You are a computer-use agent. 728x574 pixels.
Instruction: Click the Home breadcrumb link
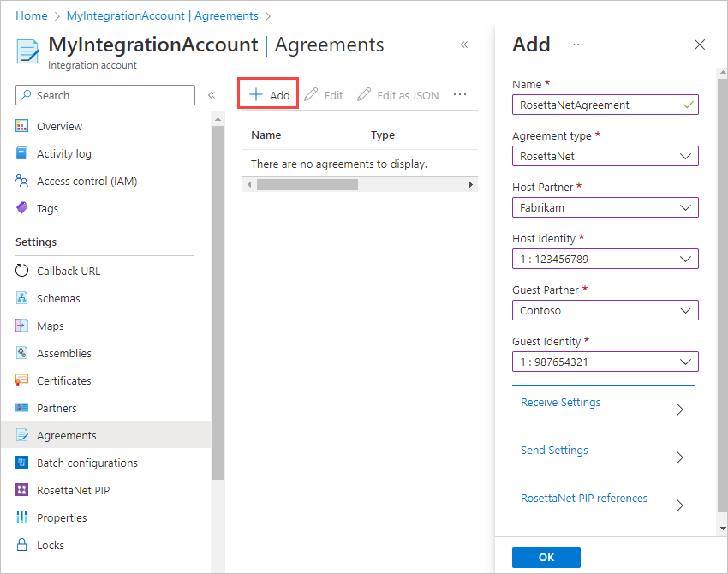click(32, 15)
